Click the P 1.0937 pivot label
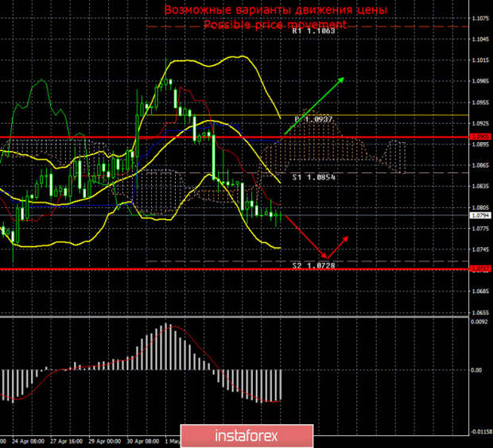Viewport: 493px width, 448px height. point(313,119)
